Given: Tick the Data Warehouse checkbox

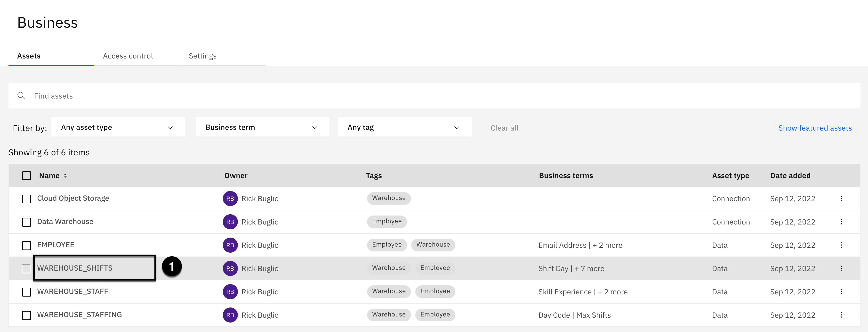Looking at the screenshot, I should (26, 222).
